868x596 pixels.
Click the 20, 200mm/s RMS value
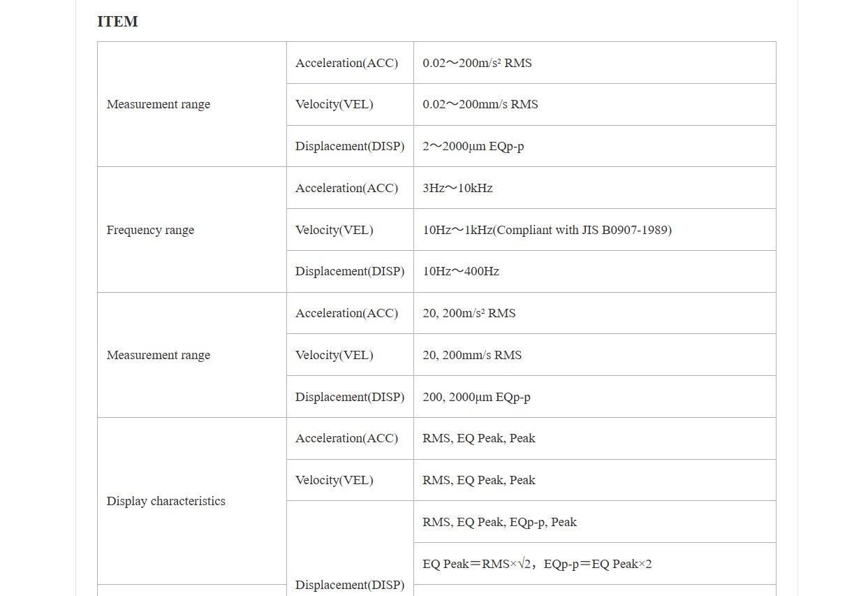click(595, 355)
